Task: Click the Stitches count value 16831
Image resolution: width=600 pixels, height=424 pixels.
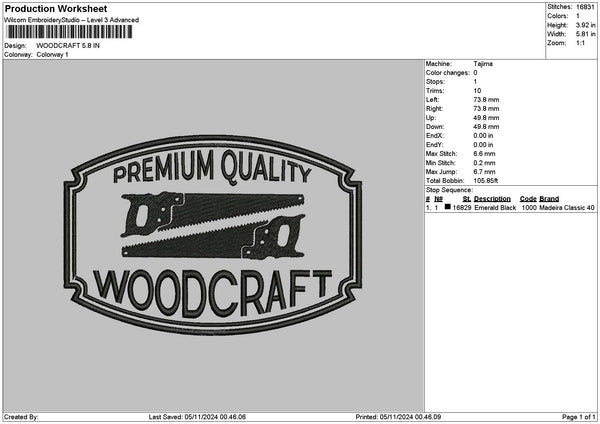Action: (x=586, y=7)
